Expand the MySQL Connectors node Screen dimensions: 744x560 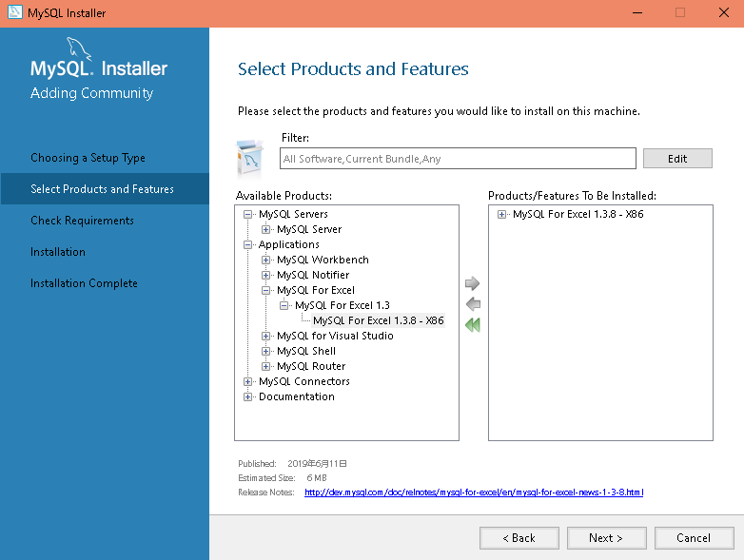pos(247,381)
